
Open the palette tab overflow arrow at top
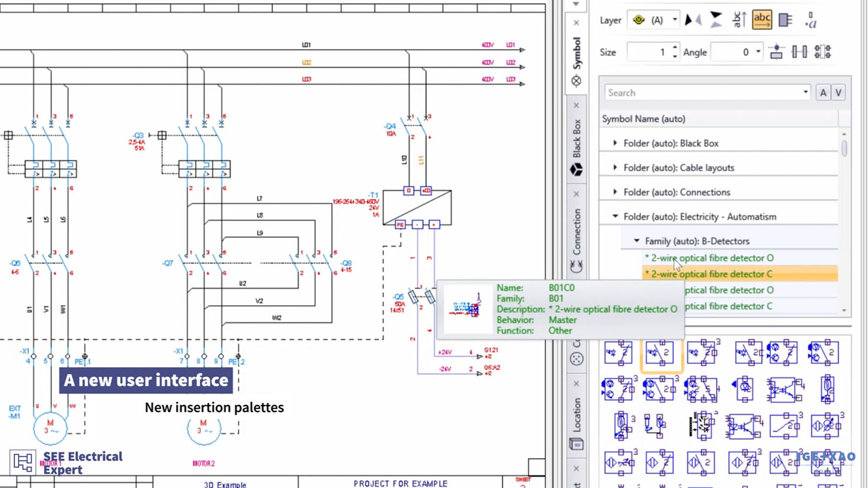(576, 4)
